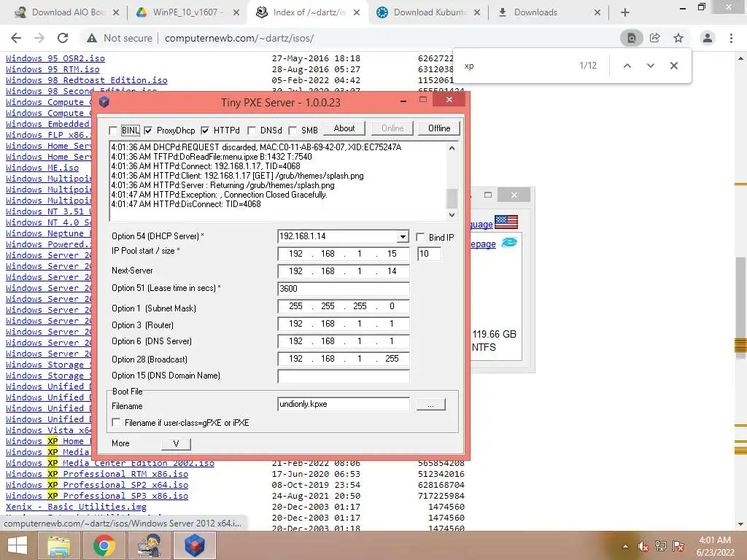Switch to the Index of /~dartz/isos tab
Screen dimensions: 747x560
pyautogui.click(x=308, y=13)
